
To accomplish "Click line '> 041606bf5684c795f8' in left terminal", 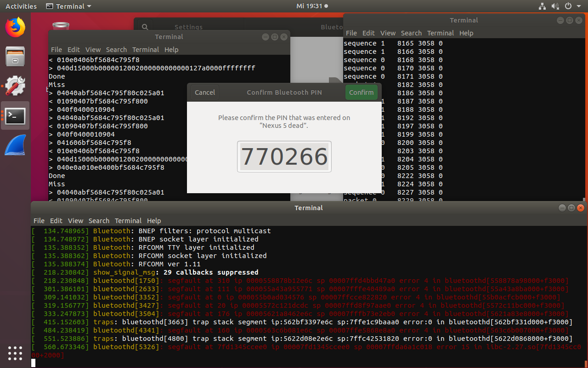I will click(x=90, y=143).
